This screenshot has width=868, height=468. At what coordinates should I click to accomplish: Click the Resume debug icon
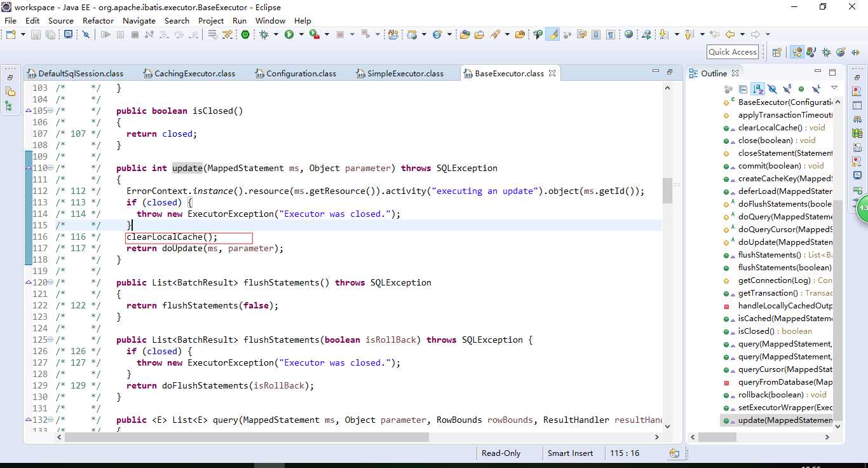[x=105, y=34]
